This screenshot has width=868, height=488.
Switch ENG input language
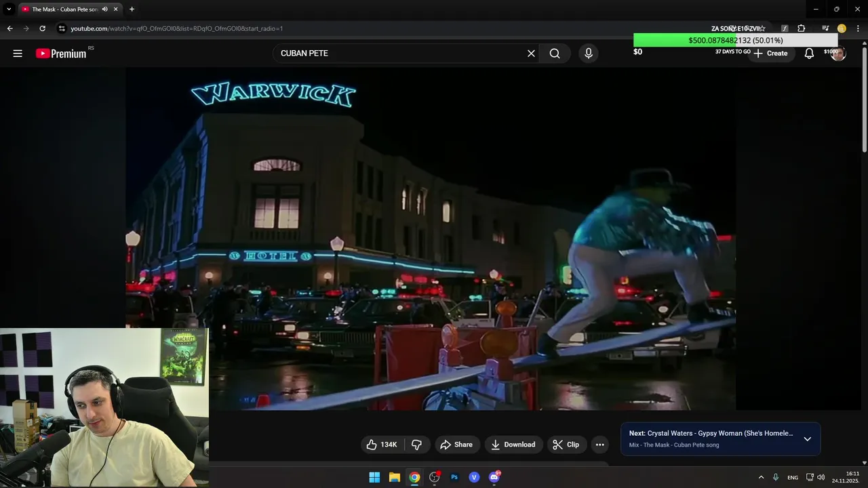[793, 477]
